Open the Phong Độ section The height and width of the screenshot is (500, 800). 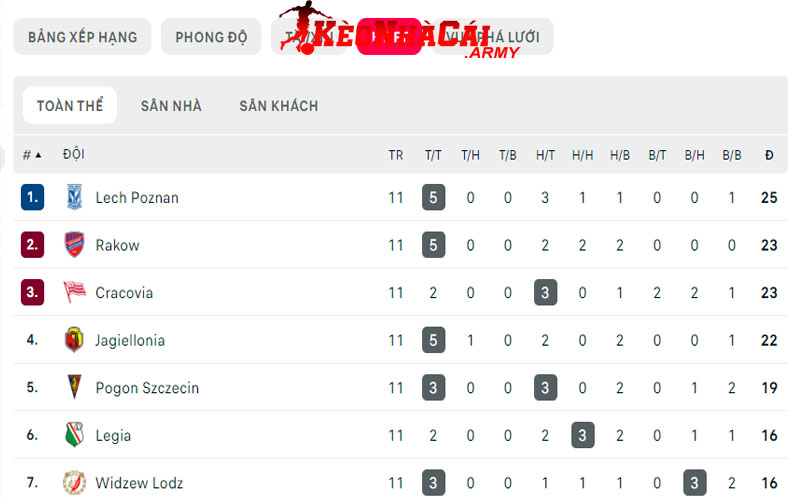point(211,37)
